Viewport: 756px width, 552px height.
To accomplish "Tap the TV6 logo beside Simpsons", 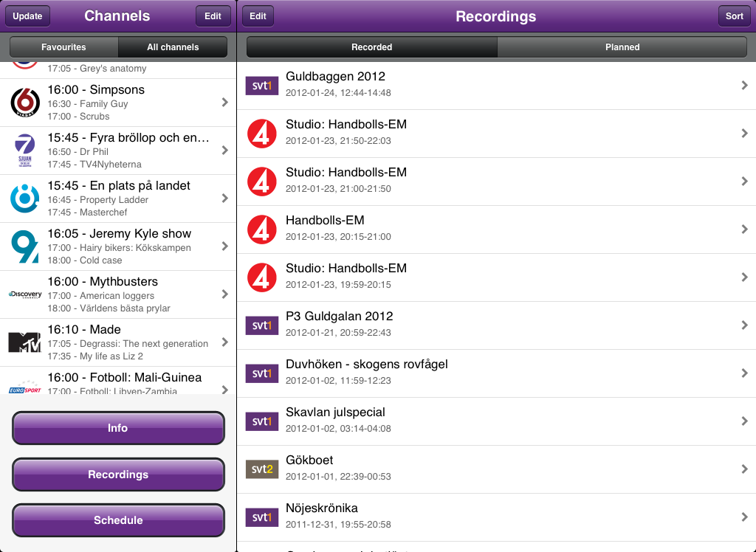I will (25, 103).
